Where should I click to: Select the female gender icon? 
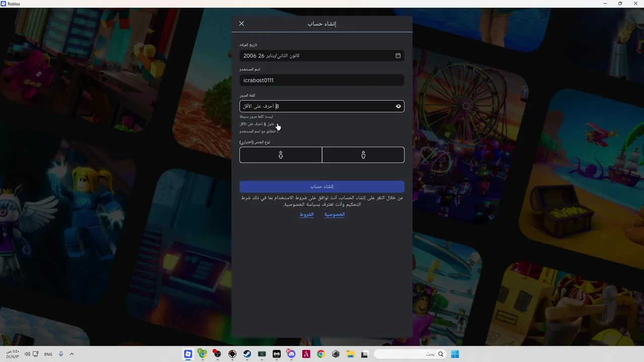tap(281, 155)
